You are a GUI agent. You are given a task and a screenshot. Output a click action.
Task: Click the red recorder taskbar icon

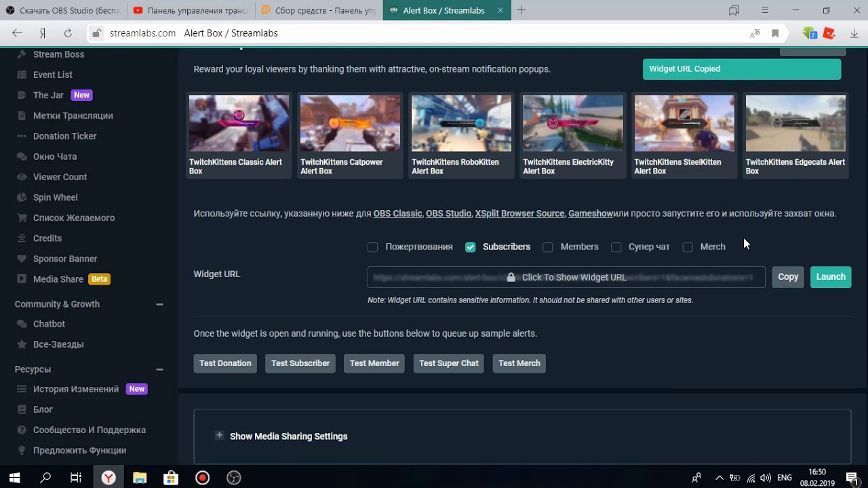202,478
